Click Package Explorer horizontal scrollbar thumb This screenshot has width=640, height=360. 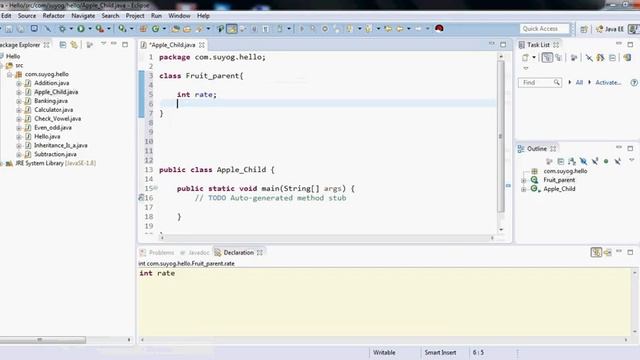pyautogui.click(x=42, y=340)
